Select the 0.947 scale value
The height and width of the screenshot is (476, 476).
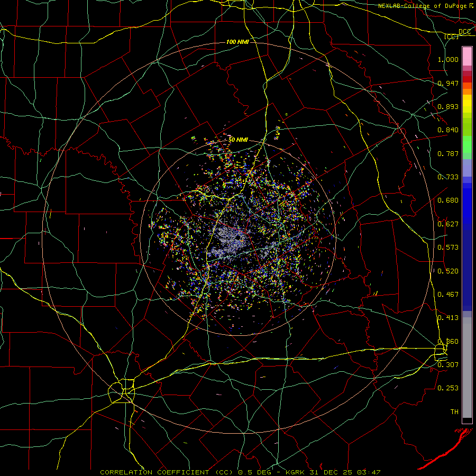point(448,83)
